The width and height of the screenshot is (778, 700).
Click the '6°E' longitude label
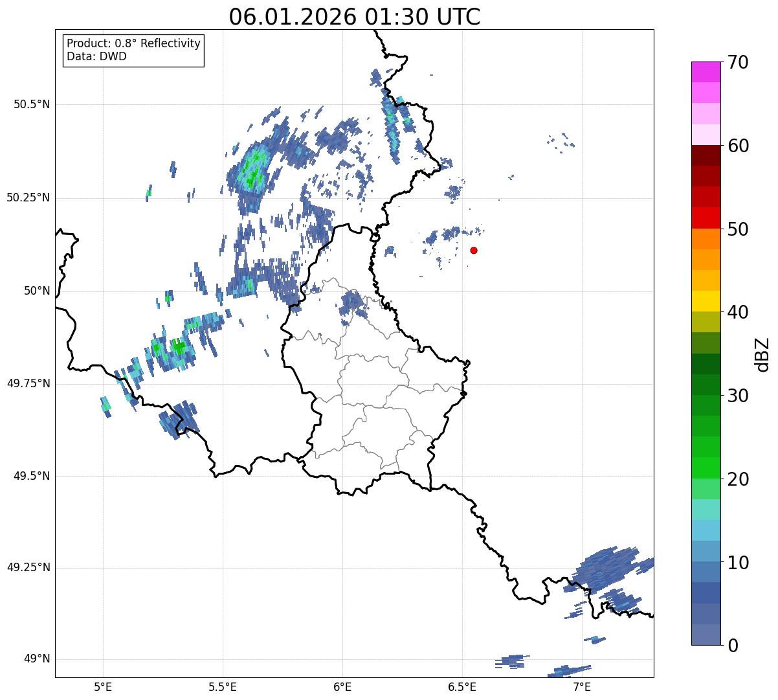342,686
